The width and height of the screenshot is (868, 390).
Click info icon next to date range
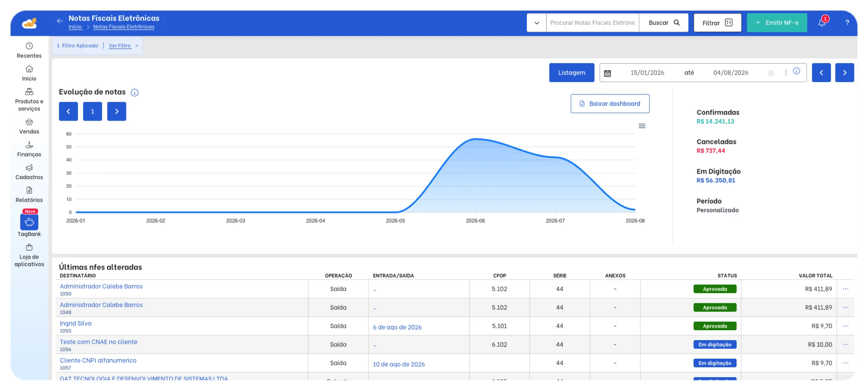(x=796, y=71)
